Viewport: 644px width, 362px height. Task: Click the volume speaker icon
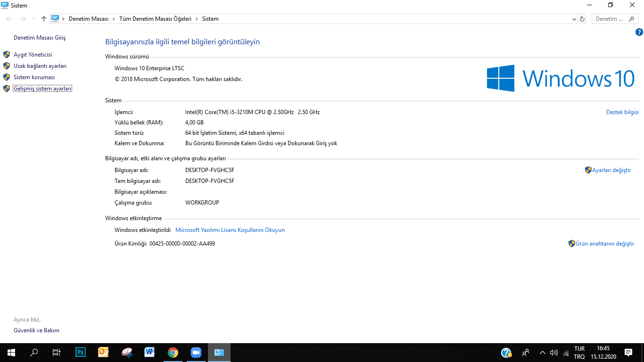coord(554,352)
